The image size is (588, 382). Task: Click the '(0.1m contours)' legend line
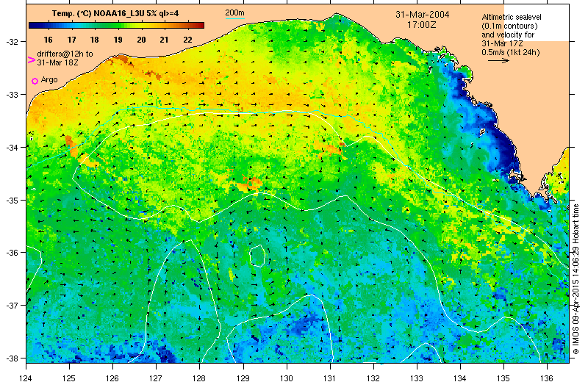click(509, 26)
